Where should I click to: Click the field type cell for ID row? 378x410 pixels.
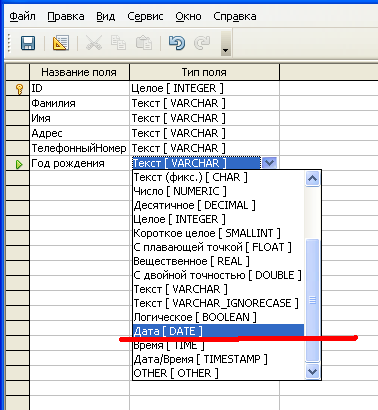204,88
